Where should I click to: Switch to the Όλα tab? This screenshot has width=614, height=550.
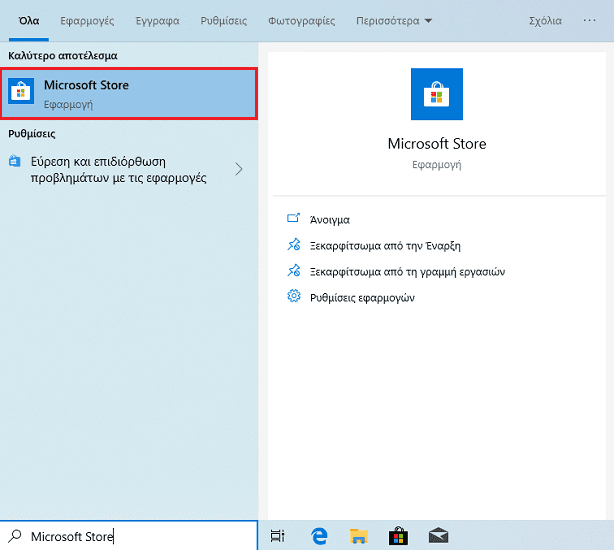point(29,21)
